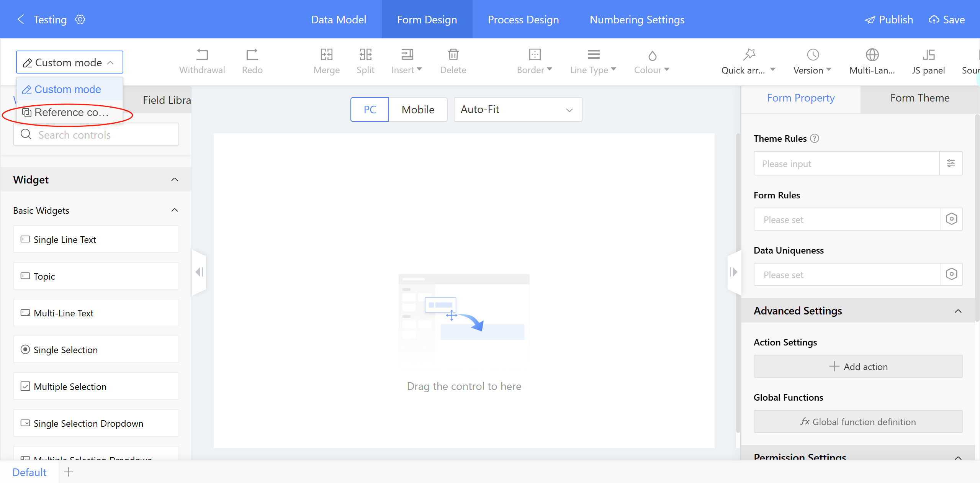Click the Add action button
The height and width of the screenshot is (483, 980).
[858, 367]
